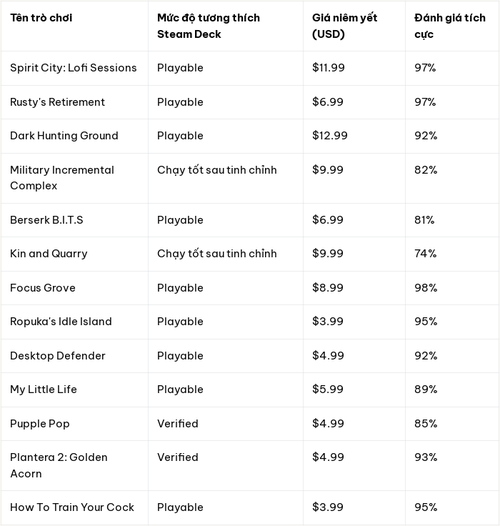500x526 pixels.
Task: Select Ropuka's Idle Island row title
Action: tap(61, 321)
